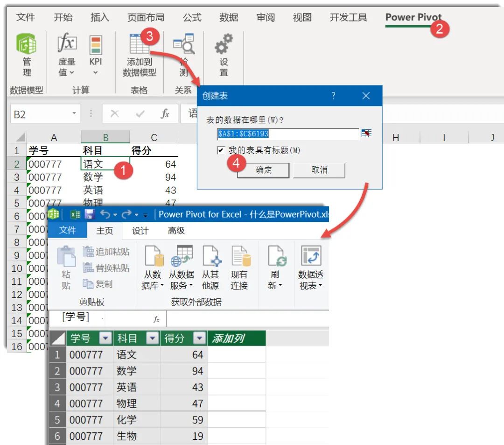
Task: Close the Create Table dialog
Action: pyautogui.click(x=366, y=96)
